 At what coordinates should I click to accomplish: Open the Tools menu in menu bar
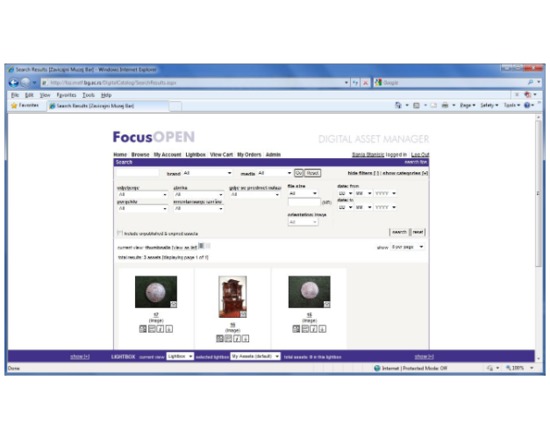click(x=88, y=95)
